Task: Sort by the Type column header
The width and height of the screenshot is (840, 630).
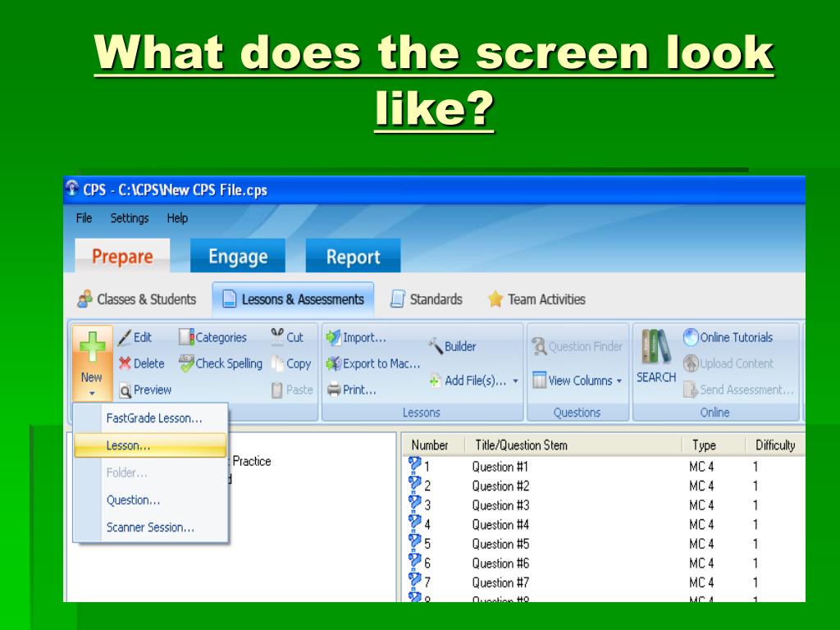Action: tap(714, 445)
